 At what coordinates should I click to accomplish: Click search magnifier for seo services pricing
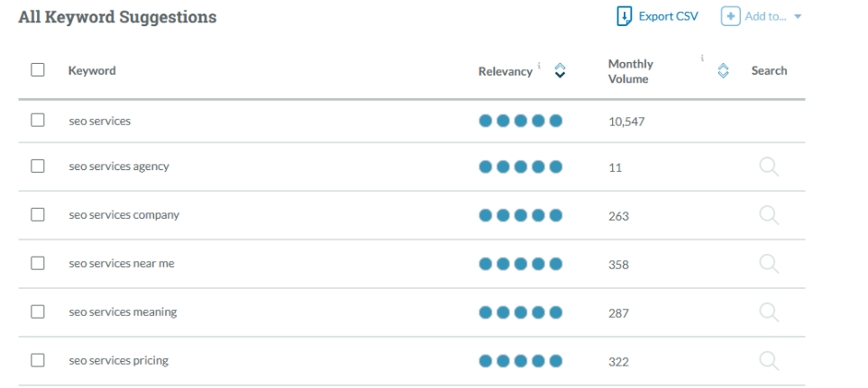(769, 361)
